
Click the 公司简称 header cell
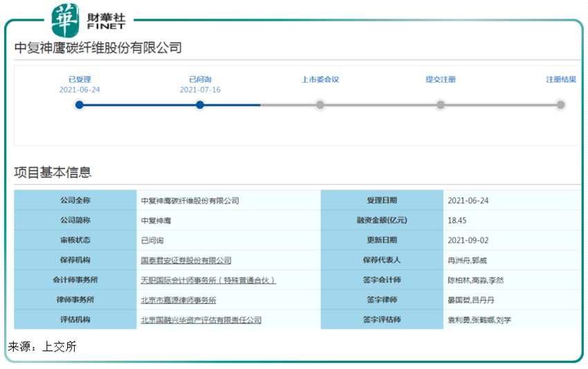coord(75,220)
